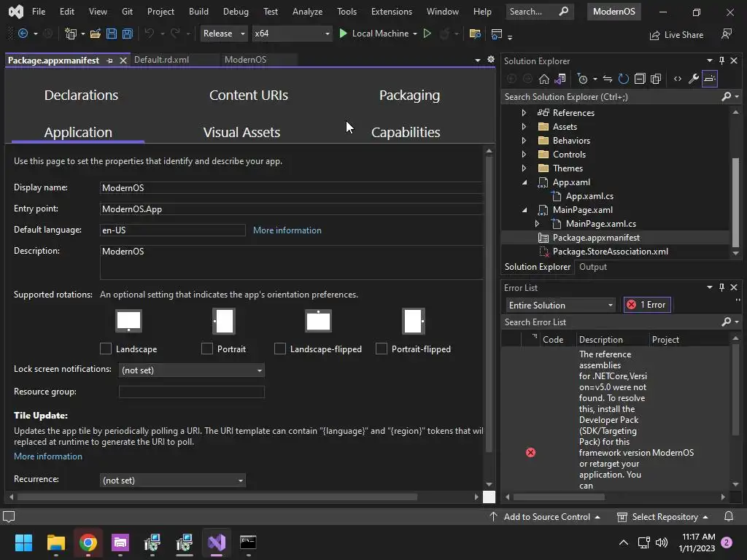Image resolution: width=747 pixels, height=560 pixels.
Task: Toggle the 1 Error filter button
Action: click(647, 305)
